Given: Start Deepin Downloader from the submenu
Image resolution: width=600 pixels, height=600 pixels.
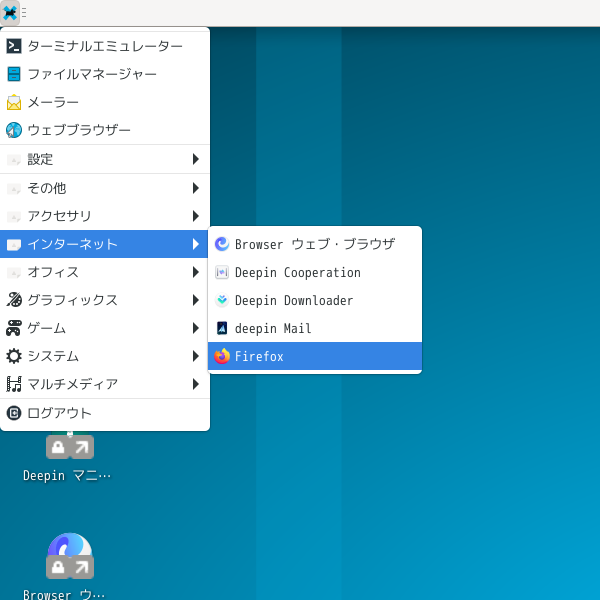Looking at the screenshot, I should [315, 300].
